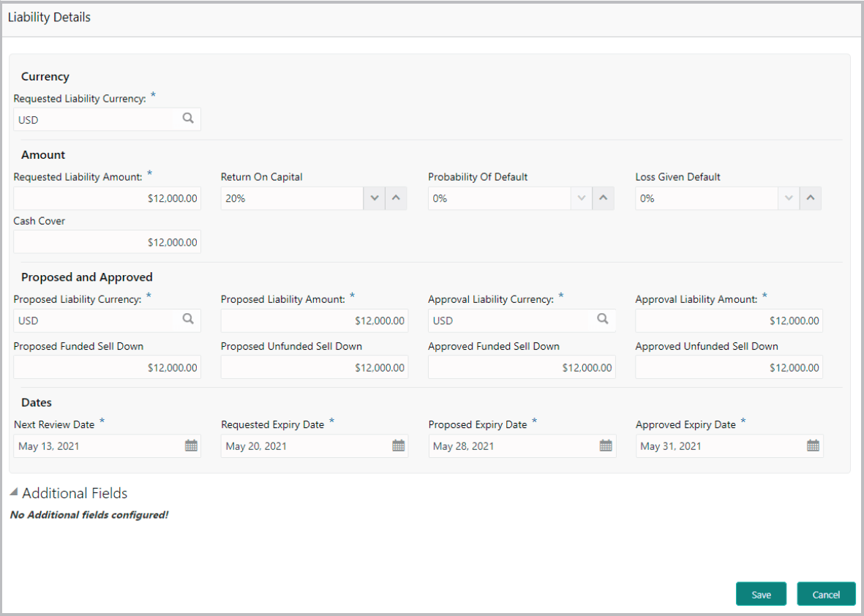
Task: Save the liability details
Action: click(x=761, y=594)
